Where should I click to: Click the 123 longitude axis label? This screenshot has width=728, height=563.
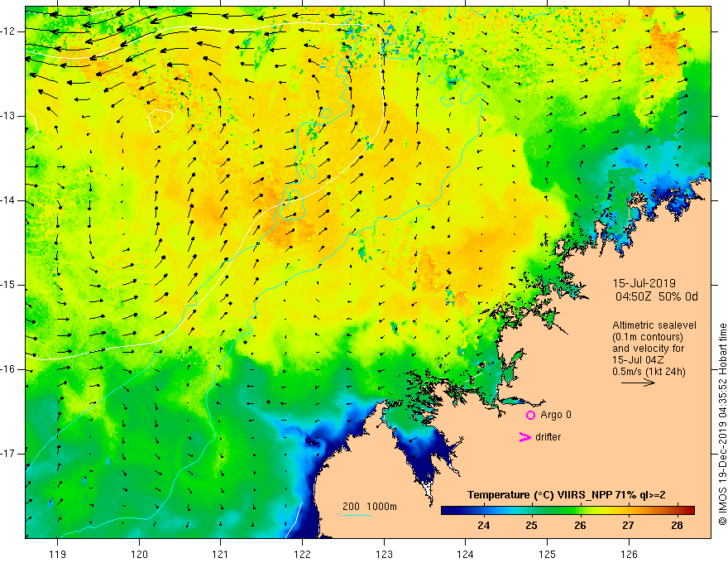click(x=384, y=554)
